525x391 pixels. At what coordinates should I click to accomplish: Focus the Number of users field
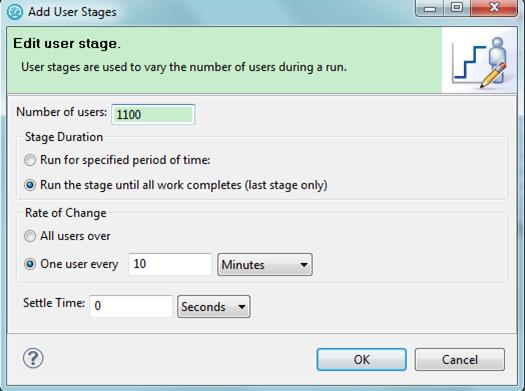(153, 114)
